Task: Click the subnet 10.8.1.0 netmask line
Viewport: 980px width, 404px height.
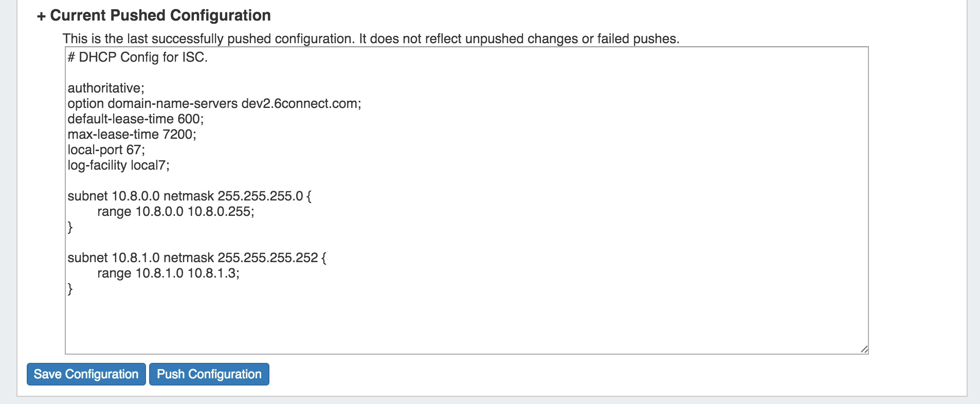Action: point(197,258)
